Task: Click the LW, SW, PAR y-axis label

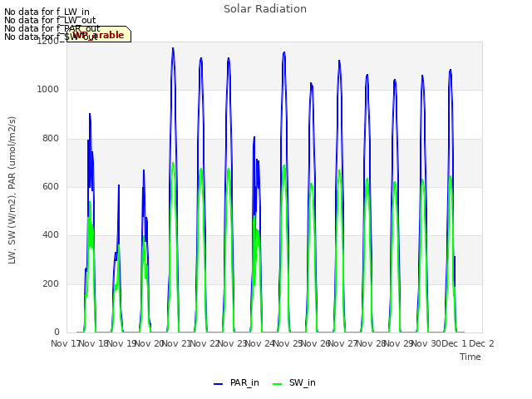Action: tap(12, 190)
